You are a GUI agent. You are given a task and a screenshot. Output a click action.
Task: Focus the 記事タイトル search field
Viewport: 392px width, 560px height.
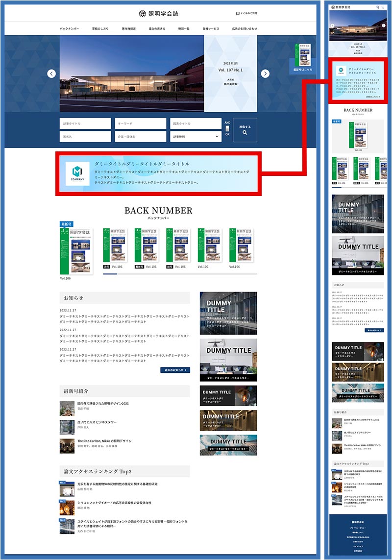pyautogui.click(x=85, y=123)
